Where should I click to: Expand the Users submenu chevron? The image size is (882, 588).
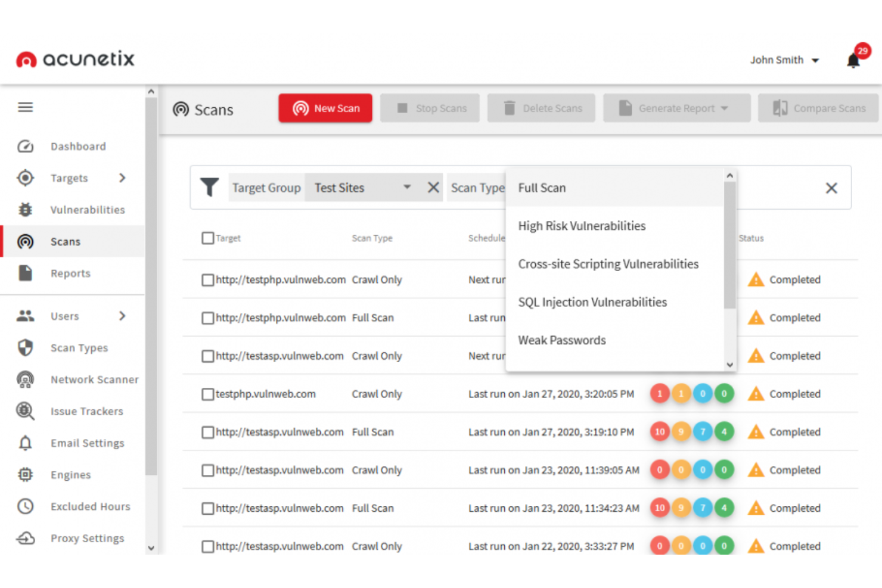point(122,316)
